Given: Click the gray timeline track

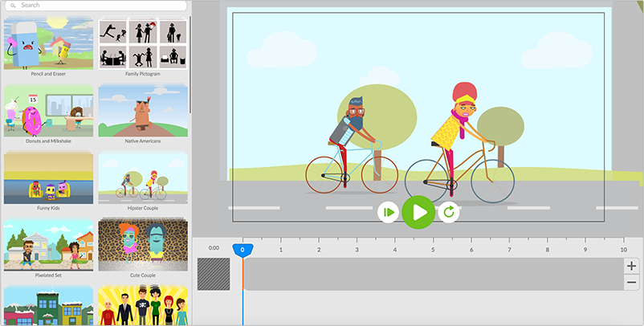Looking at the screenshot, I should pos(434,274).
